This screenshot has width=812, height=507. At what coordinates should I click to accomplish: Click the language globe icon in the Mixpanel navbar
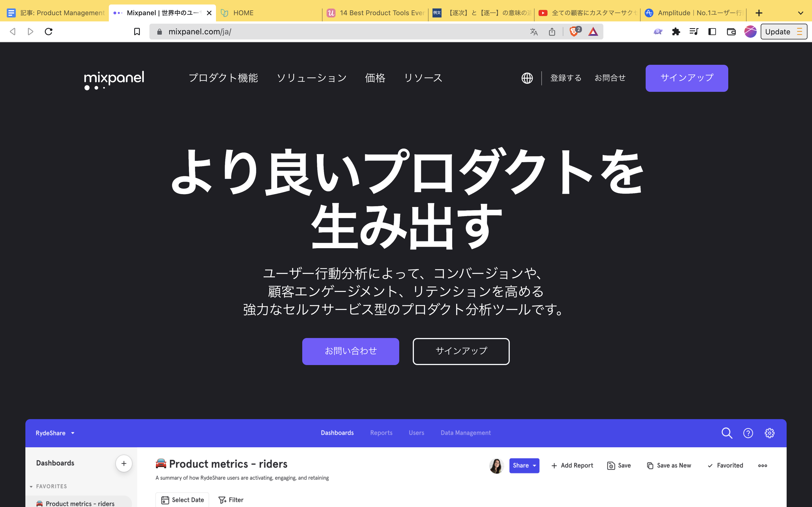click(527, 78)
